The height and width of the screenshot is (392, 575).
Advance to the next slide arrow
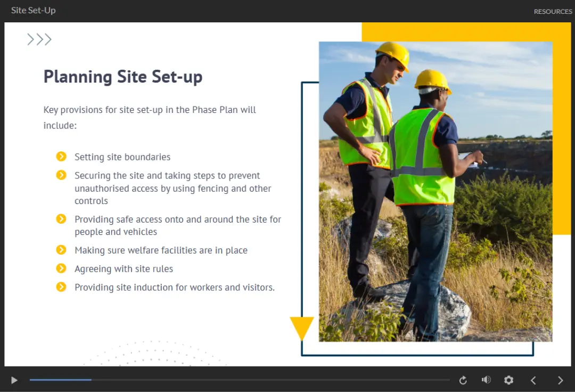[x=560, y=380]
